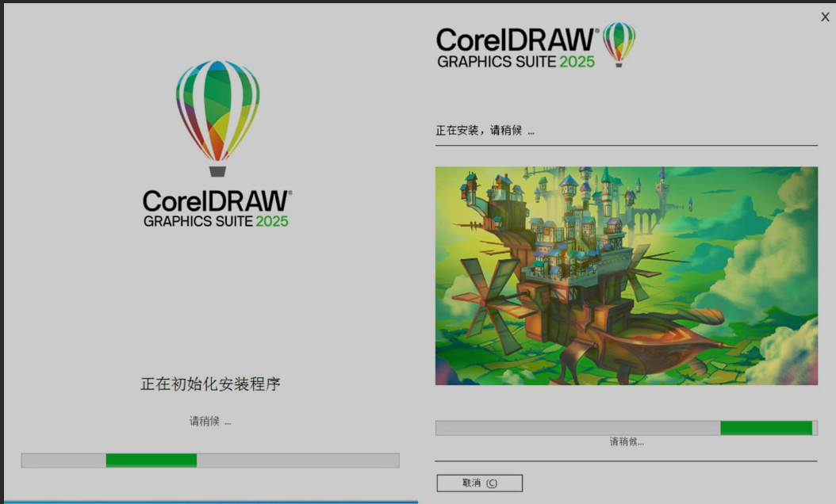This screenshot has height=504, width=836.
Task: Click the text 正在安装，请稍候 ...
Action: [485, 131]
